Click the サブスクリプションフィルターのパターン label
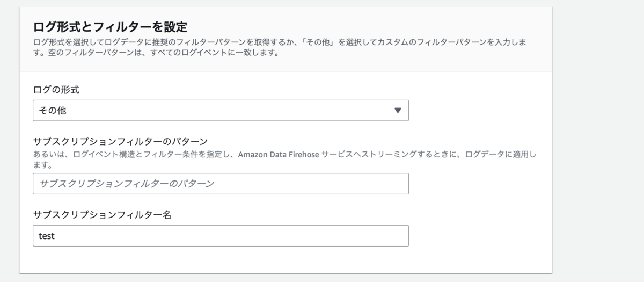644x282 pixels. click(120, 142)
